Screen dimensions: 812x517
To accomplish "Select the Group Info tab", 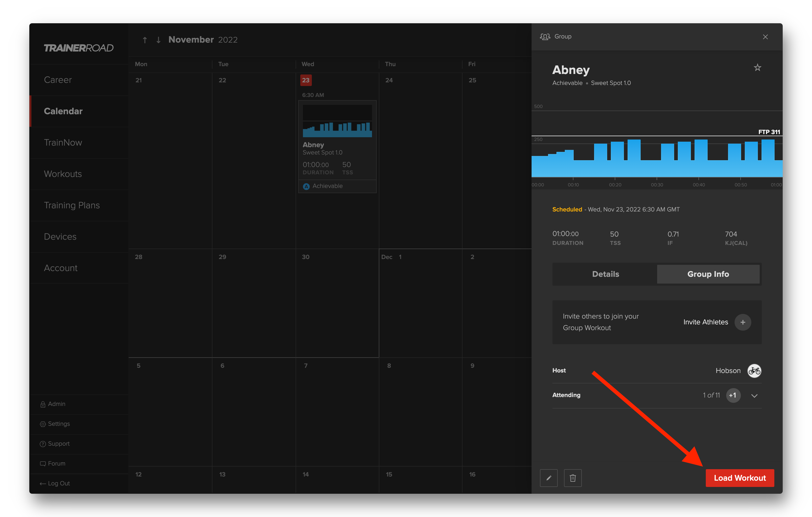I will (708, 274).
